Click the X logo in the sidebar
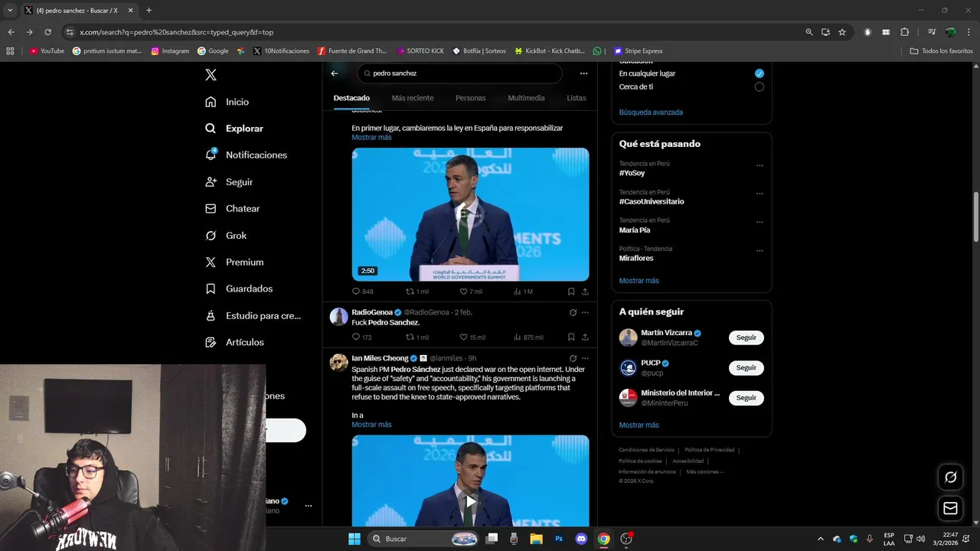The image size is (980, 551). click(211, 74)
